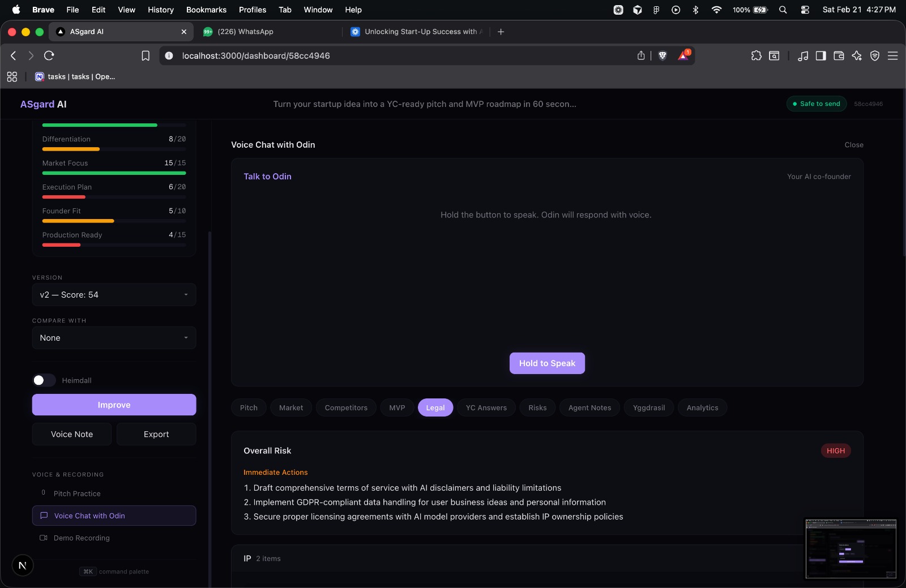Click the ASgard AI logo
The width and height of the screenshot is (906, 588).
click(x=44, y=104)
